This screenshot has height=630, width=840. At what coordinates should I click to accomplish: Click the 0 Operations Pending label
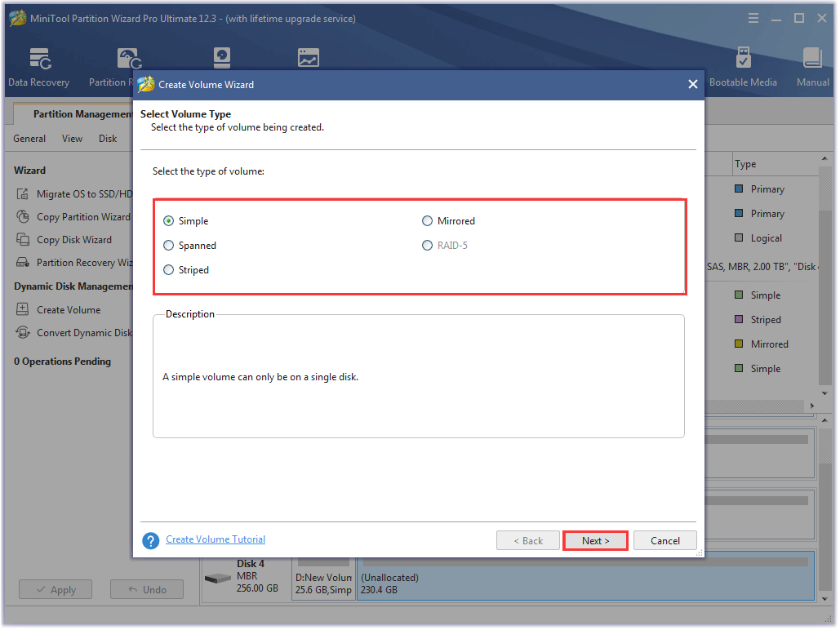[63, 362]
